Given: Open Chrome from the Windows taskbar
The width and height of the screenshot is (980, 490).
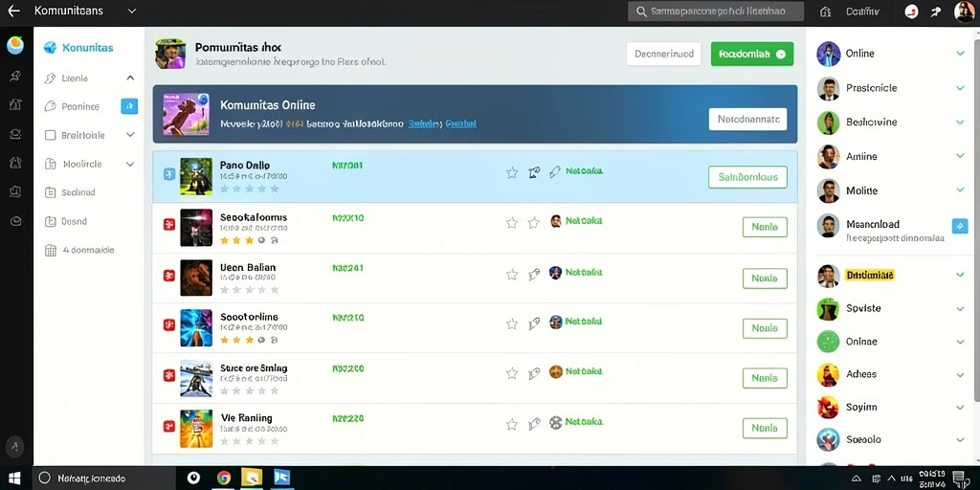Looking at the screenshot, I should (x=224, y=479).
